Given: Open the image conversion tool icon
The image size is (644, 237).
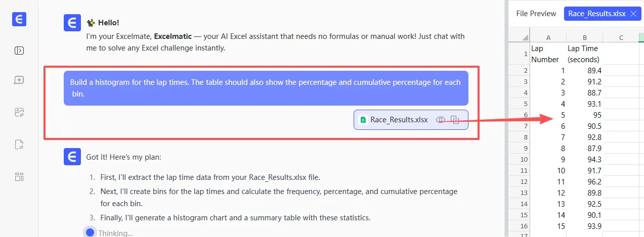Looking at the screenshot, I should (x=19, y=112).
